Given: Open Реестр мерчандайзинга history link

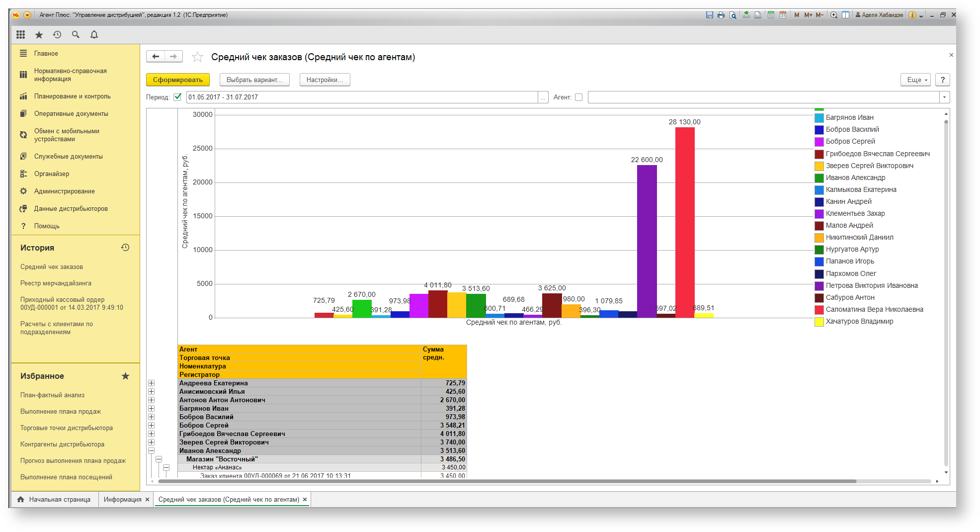Looking at the screenshot, I should tap(56, 283).
